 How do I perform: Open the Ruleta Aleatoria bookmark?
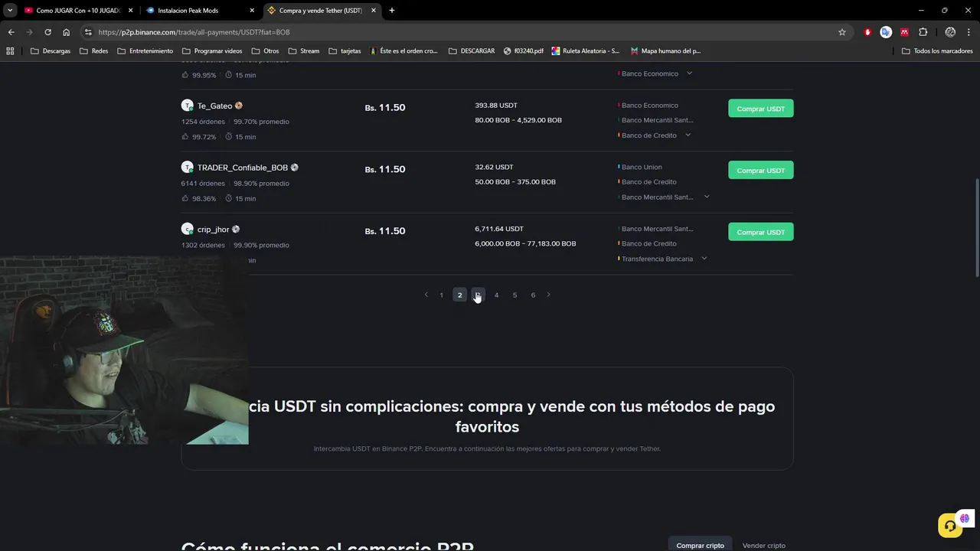586,51
